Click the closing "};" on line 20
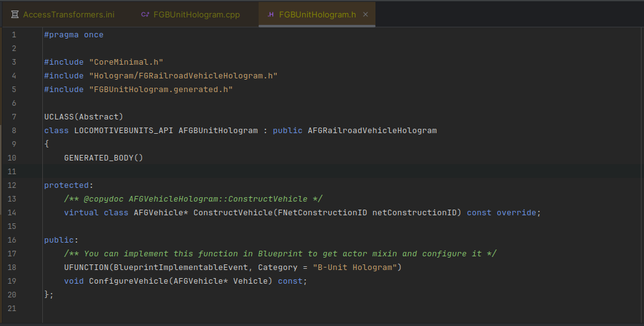The width and height of the screenshot is (644, 326). click(49, 295)
